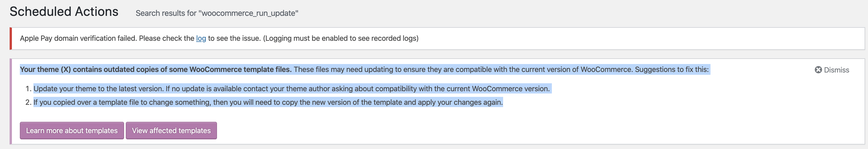Open the log link in Apple Pay notice
868x149 pixels.
tap(201, 39)
